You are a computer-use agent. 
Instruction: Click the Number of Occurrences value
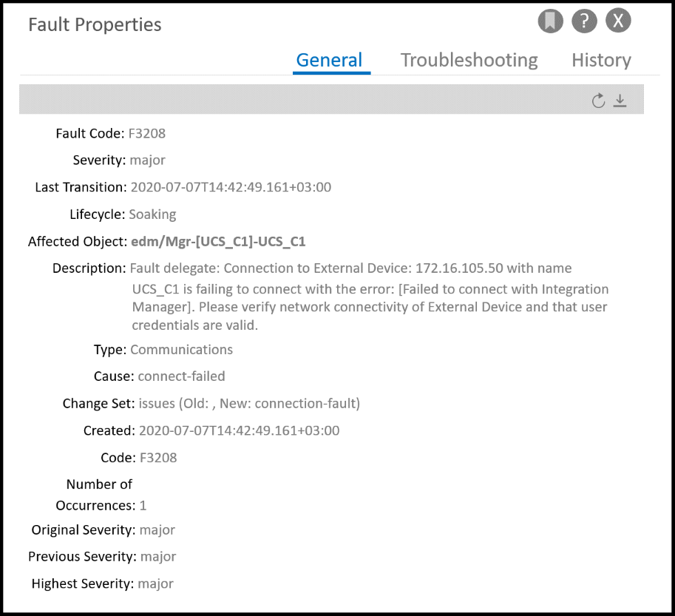point(143,506)
